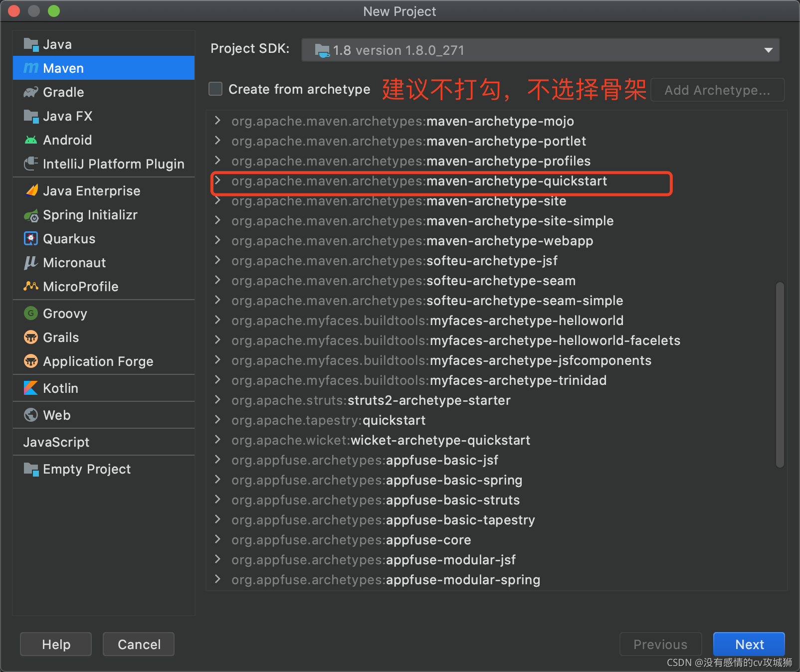Select myfaces-archetype-helloworld-facelets row
This screenshot has width=800, height=672.
496,340
